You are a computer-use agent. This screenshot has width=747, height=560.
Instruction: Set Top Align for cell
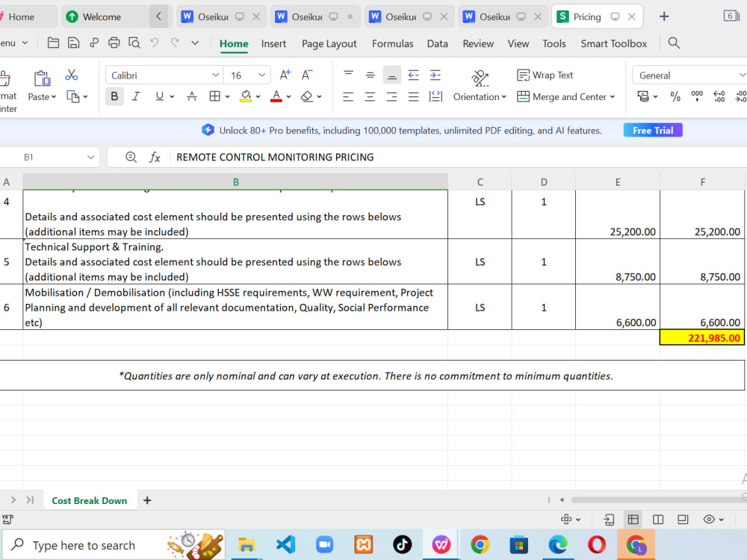coord(349,75)
